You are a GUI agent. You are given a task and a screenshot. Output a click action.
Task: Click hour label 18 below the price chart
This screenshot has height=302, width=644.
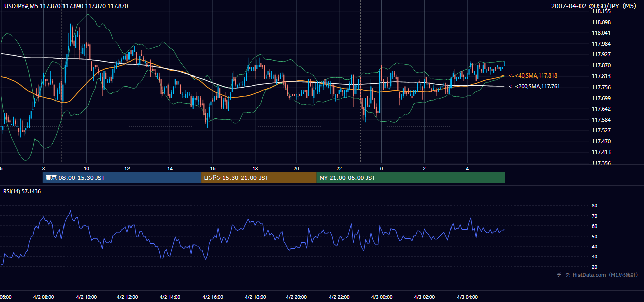pos(255,168)
